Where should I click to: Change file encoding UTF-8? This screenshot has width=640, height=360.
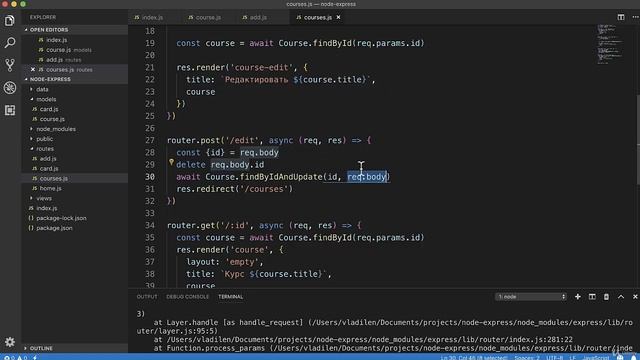pyautogui.click(x=554, y=358)
